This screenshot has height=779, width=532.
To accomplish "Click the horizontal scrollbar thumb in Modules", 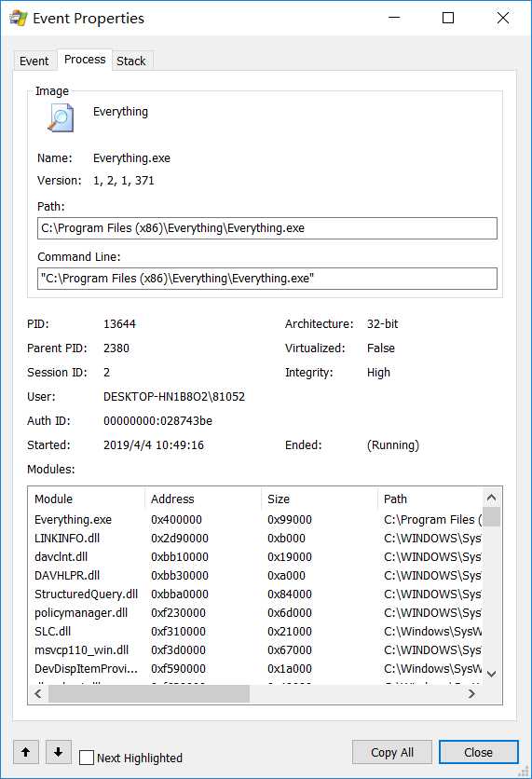I will point(148,693).
